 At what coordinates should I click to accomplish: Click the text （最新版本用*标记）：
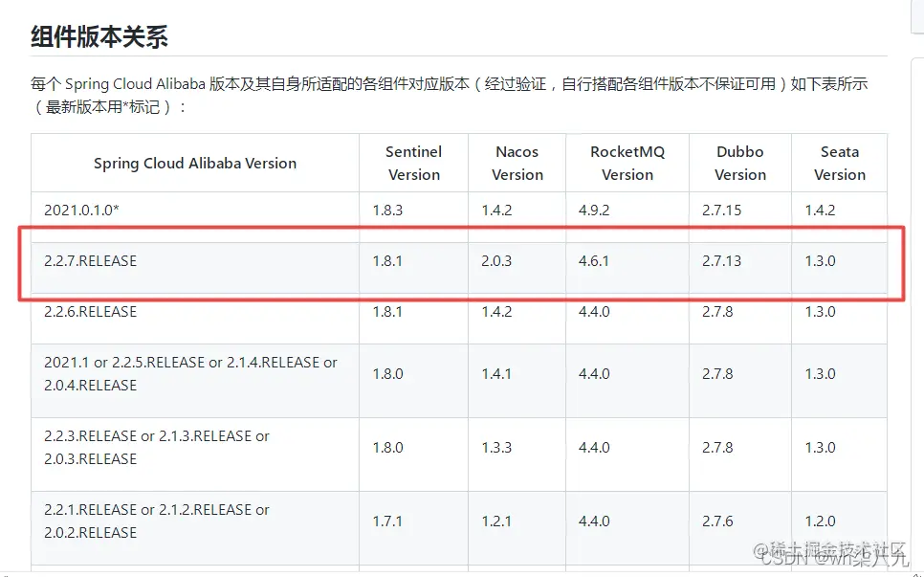click(x=110, y=108)
